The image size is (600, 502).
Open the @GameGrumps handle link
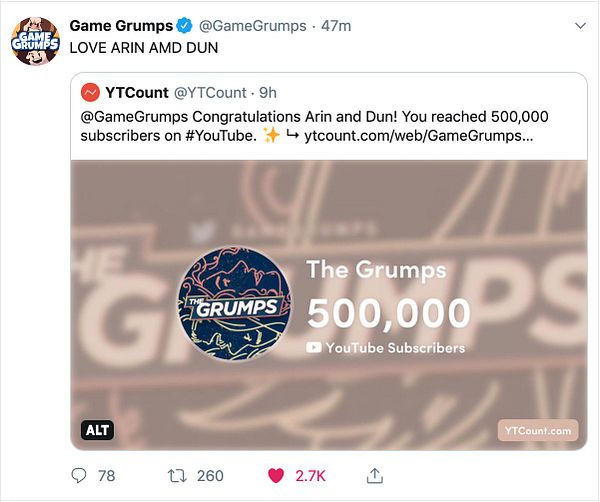tap(253, 26)
